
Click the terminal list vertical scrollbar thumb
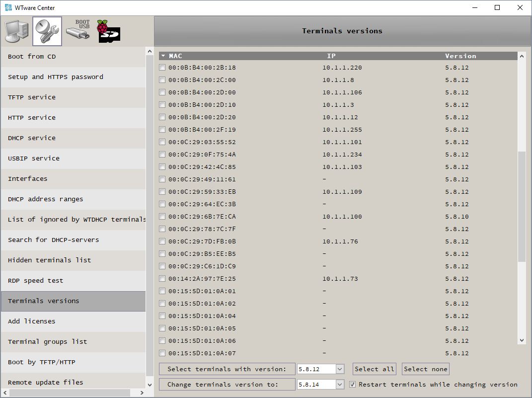(521, 206)
